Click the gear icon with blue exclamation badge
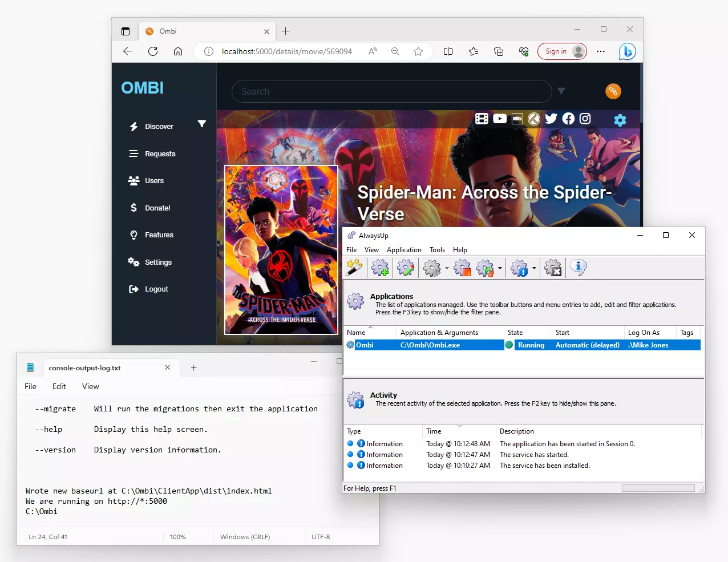Viewport: 728px width, 562px height. 520,268
